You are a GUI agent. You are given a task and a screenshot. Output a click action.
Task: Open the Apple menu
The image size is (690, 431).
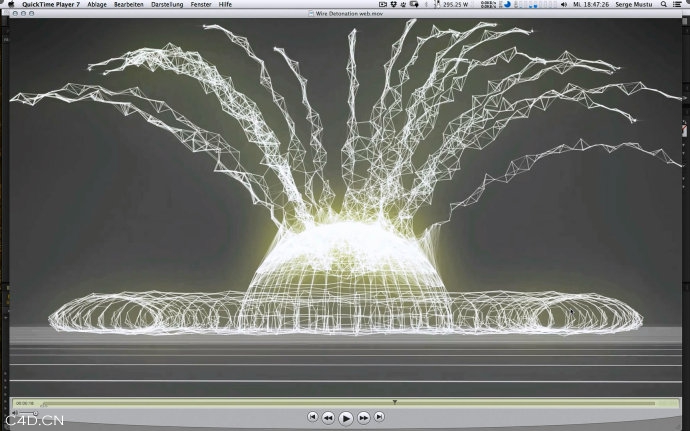pyautogui.click(x=11, y=4)
